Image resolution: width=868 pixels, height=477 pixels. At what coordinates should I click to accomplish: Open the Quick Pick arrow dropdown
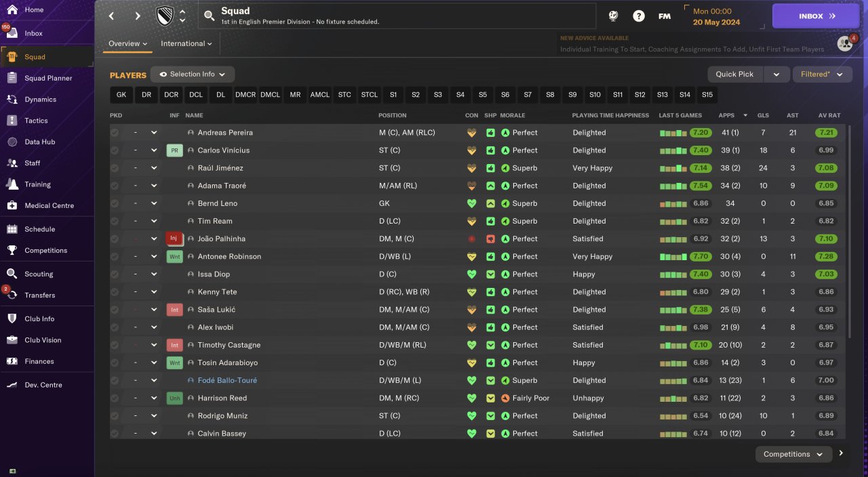coord(776,75)
